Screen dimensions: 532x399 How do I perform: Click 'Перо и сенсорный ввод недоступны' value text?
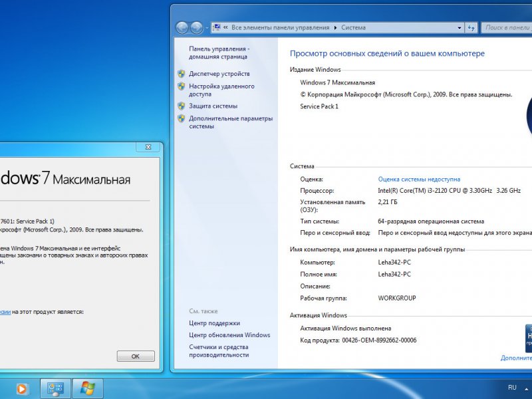[455, 233]
